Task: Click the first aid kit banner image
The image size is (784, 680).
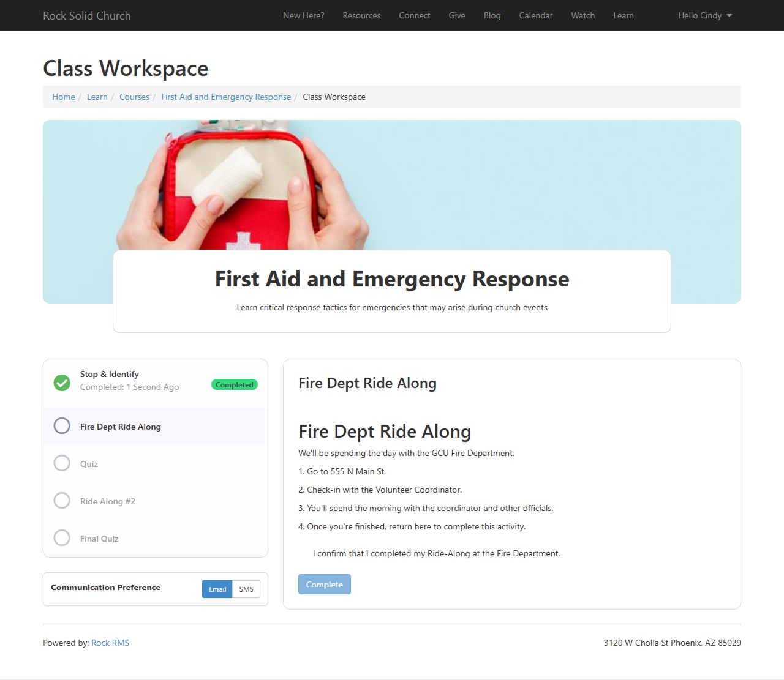Action: point(392,184)
